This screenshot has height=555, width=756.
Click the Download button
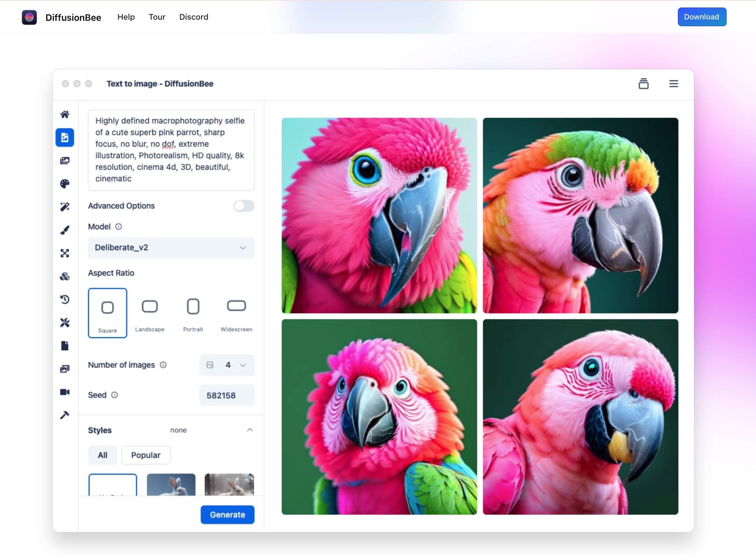tap(702, 17)
